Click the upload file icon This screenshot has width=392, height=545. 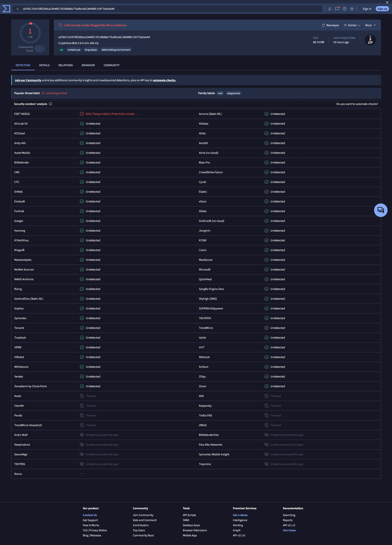click(330, 9)
